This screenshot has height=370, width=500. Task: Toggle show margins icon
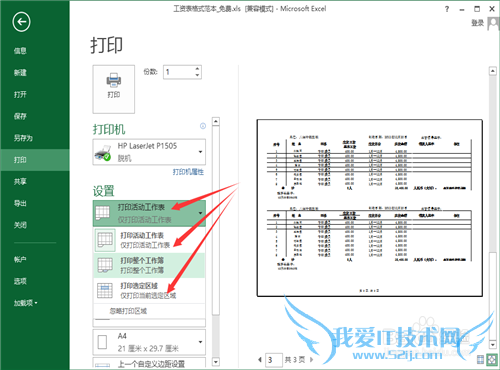click(x=480, y=359)
